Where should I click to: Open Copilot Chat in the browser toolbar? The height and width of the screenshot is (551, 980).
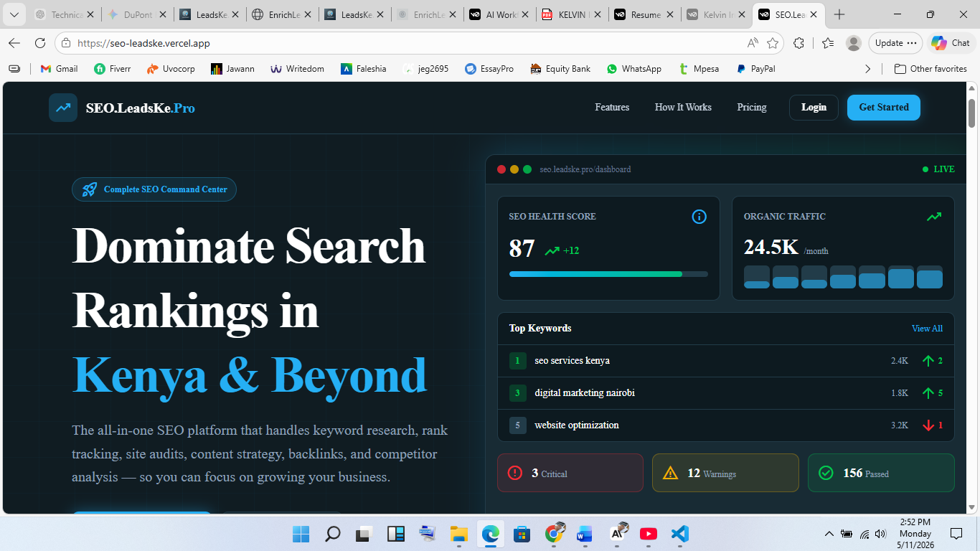point(951,43)
